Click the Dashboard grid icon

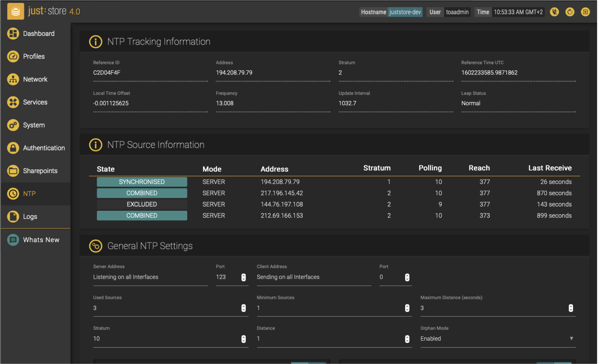coord(13,34)
